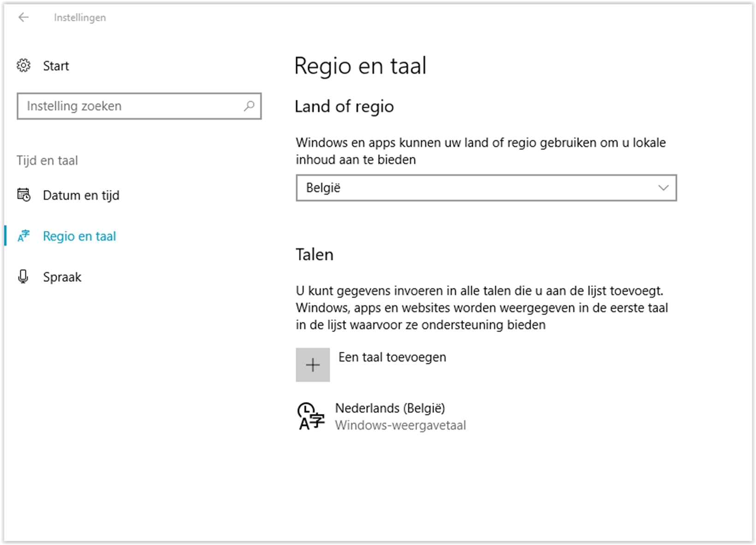Open the België country dropdown

point(486,188)
